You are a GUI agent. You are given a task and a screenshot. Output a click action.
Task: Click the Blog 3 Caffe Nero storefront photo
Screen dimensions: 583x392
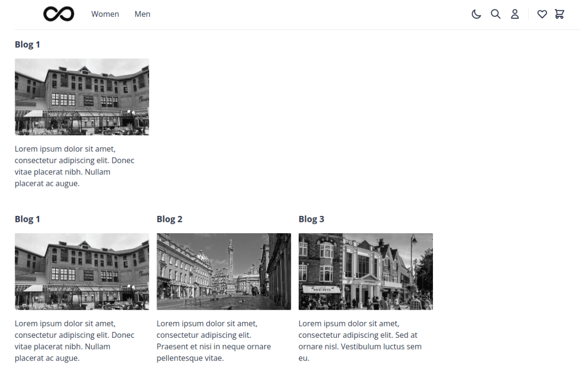365,271
